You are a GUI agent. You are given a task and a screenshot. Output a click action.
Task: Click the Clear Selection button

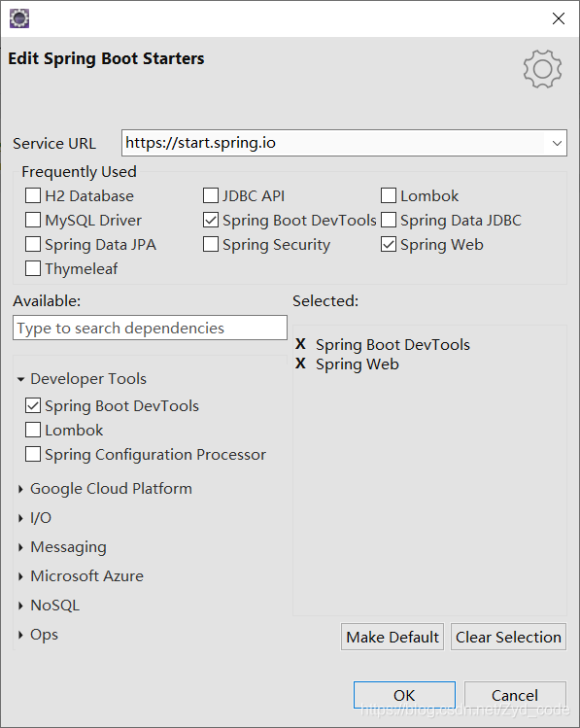pyautogui.click(x=508, y=637)
